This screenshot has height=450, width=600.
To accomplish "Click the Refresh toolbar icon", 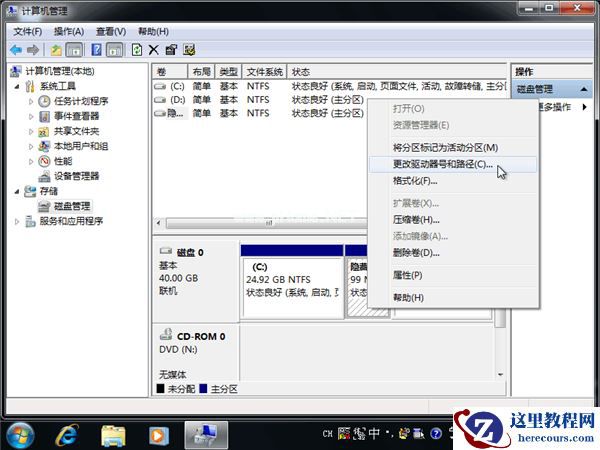I will click(x=137, y=50).
